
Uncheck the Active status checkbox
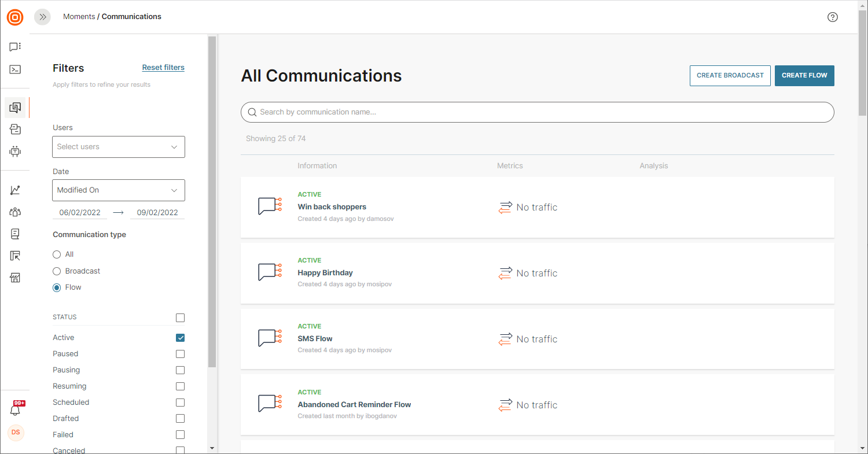pyautogui.click(x=180, y=338)
